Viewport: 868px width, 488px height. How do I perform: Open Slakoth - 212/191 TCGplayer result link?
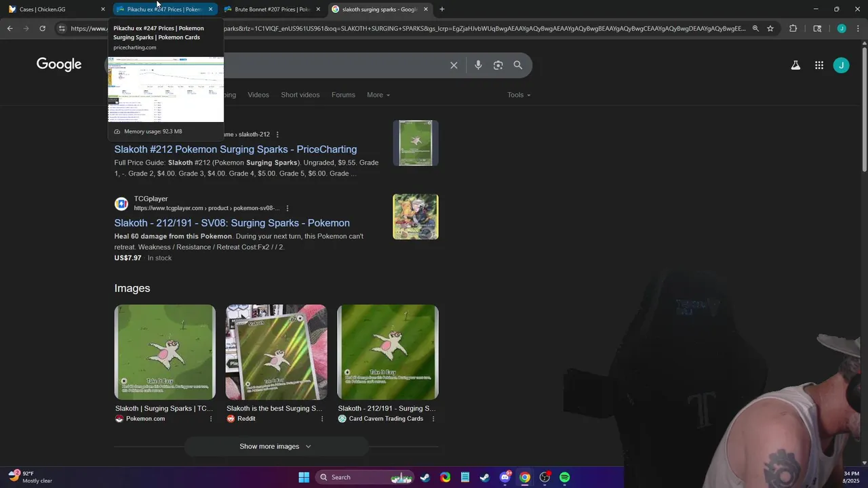coord(232,223)
